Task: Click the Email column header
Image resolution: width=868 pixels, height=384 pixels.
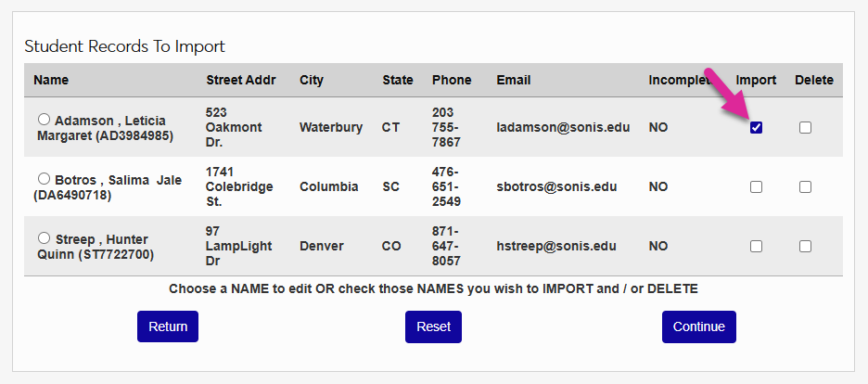Action: [514, 80]
